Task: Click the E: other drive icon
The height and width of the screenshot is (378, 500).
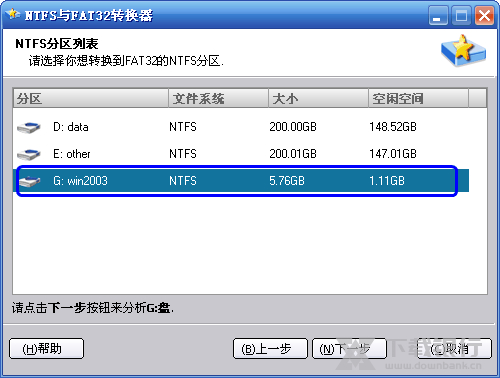Action: (29, 154)
